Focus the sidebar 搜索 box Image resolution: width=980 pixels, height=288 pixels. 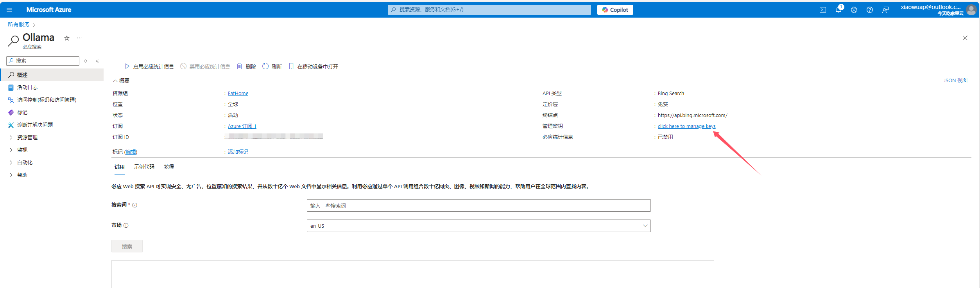click(43, 61)
